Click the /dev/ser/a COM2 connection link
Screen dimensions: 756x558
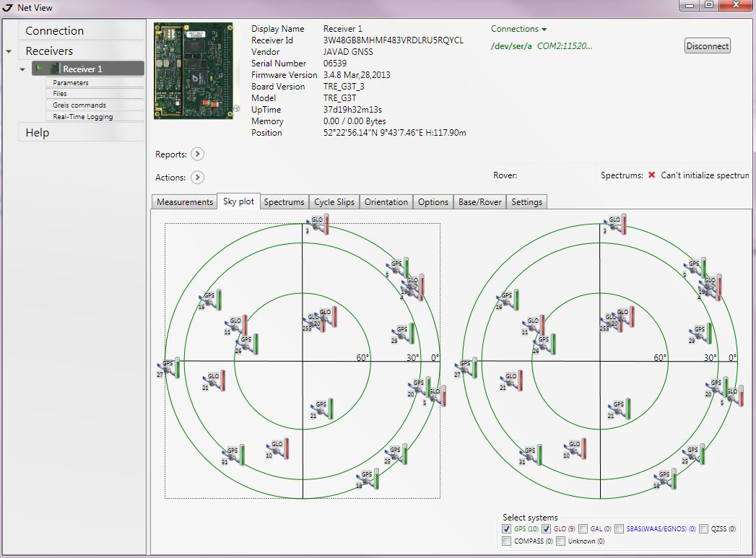tap(542, 46)
